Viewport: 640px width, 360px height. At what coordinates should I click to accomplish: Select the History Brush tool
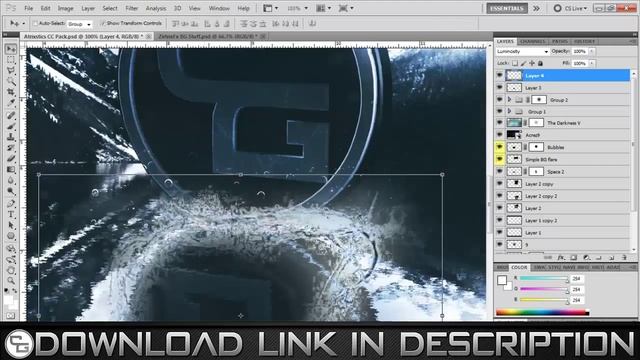pyautogui.click(x=11, y=148)
